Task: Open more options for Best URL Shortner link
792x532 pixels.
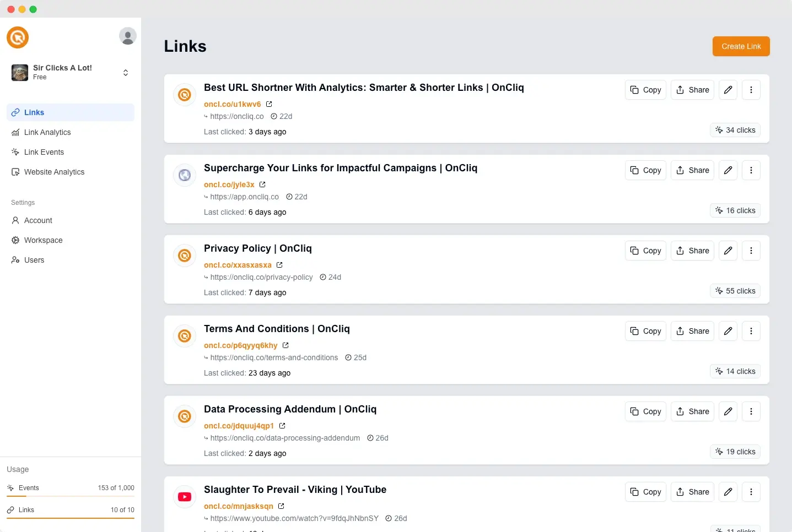Action: pos(751,90)
